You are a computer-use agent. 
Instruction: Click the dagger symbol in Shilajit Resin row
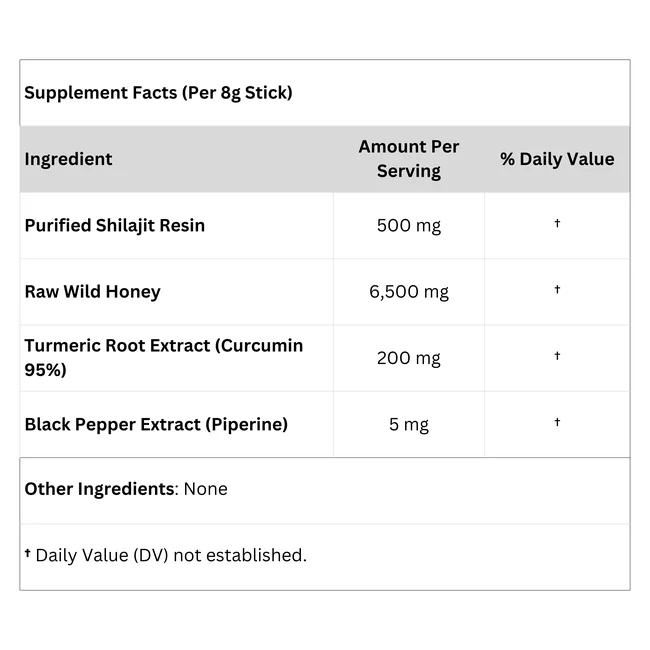[557, 223]
